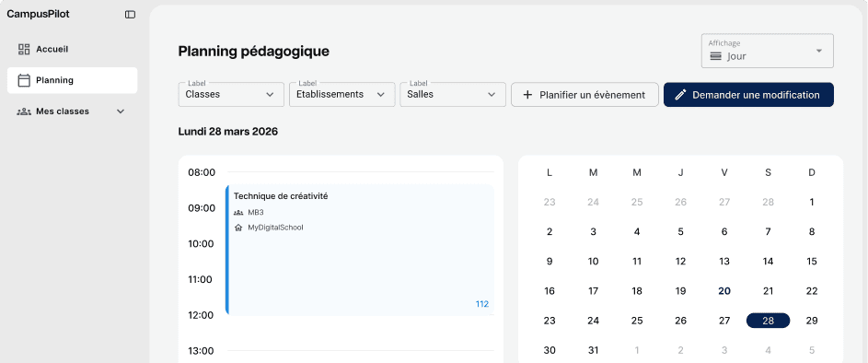Click Demander une modification button
Viewport: 868px width, 363px height.
(x=748, y=95)
